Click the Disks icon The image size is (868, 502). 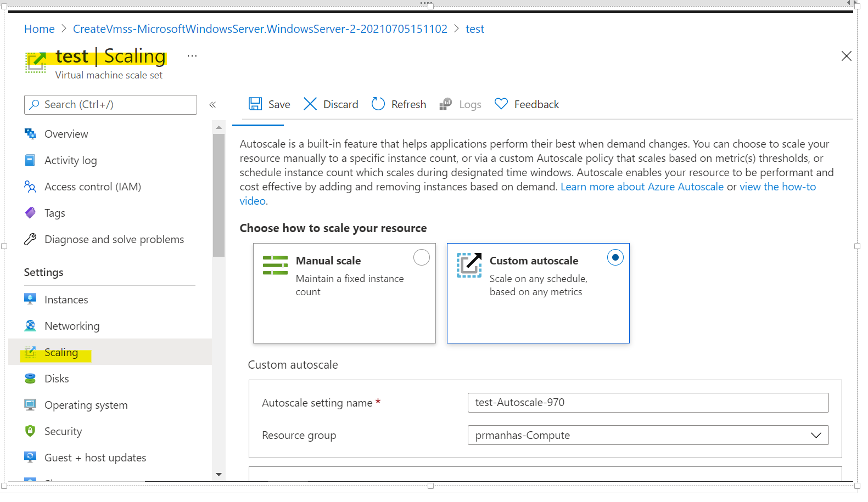[x=30, y=379]
